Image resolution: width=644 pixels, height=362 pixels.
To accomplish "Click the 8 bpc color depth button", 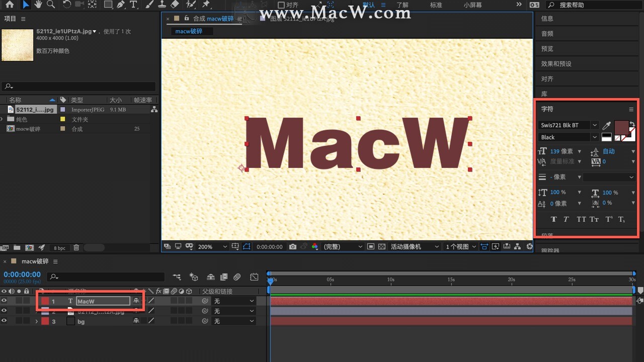I will coord(60,248).
